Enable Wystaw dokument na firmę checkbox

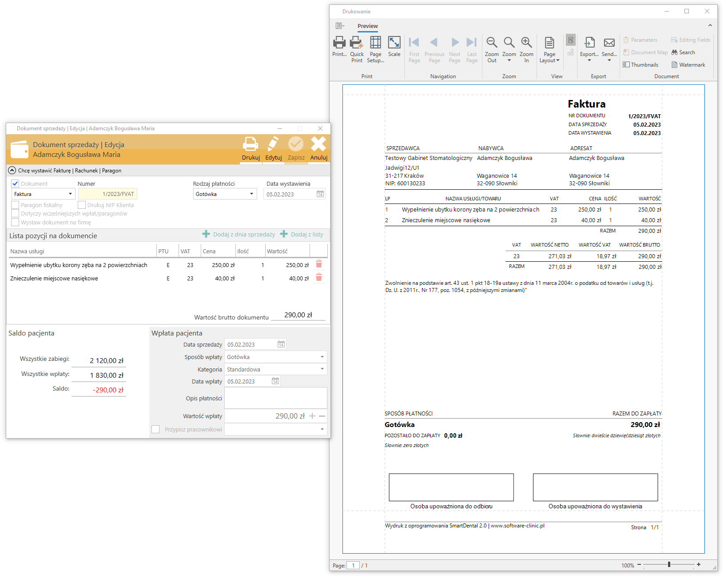[x=15, y=222]
